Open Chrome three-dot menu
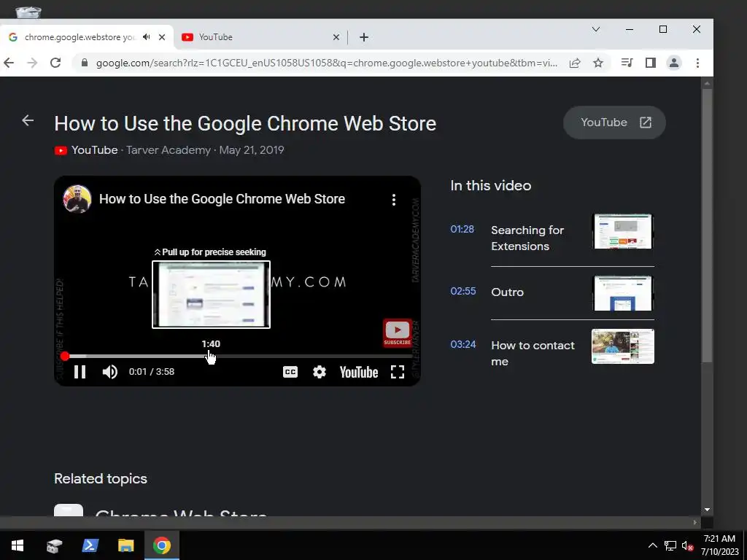This screenshot has width=747, height=560. coord(697,63)
